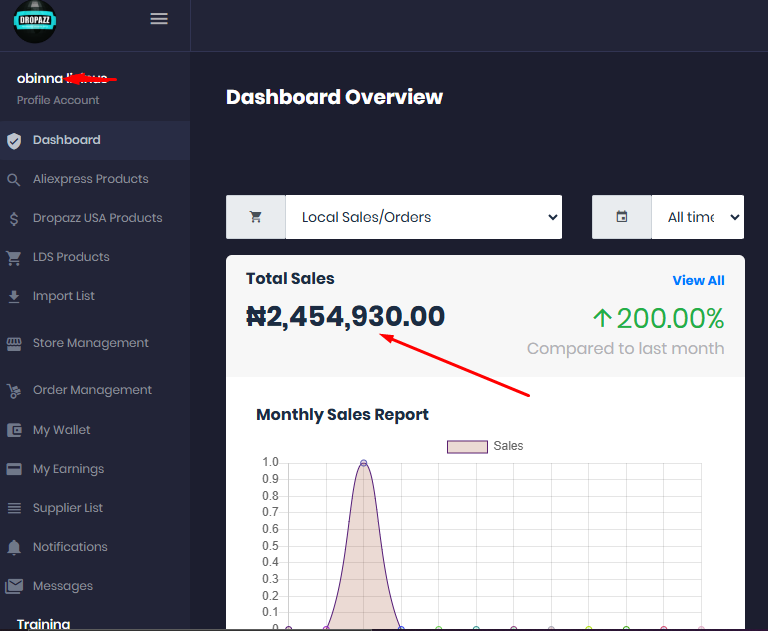Screen dimensions: 768x631
Task: Open Messages from the sidebar
Action: tap(62, 586)
